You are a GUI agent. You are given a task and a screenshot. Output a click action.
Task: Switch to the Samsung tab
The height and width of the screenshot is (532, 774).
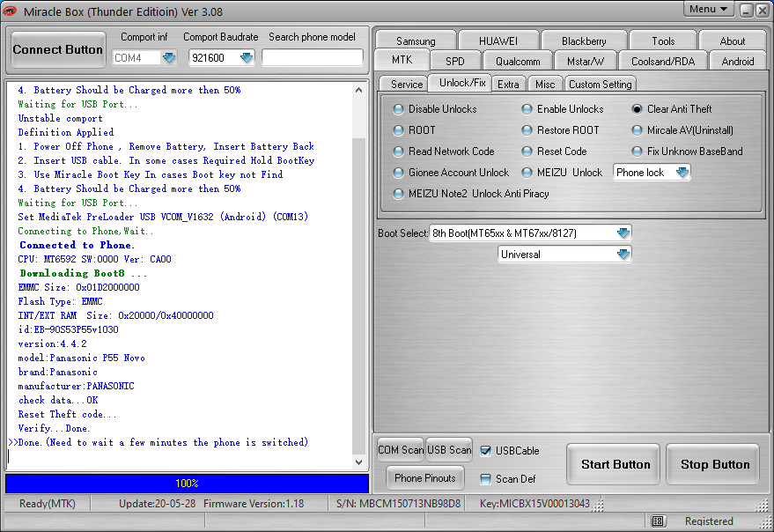(x=416, y=41)
